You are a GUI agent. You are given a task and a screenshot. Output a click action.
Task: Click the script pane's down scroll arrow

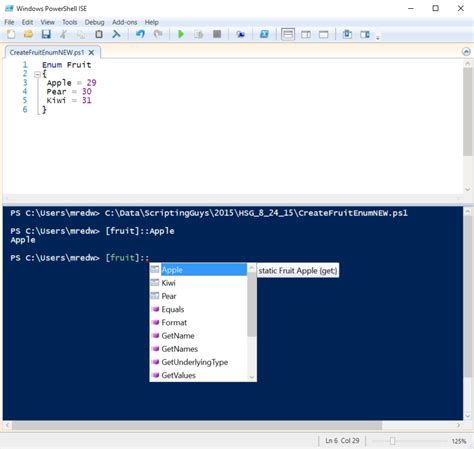pos(467,189)
